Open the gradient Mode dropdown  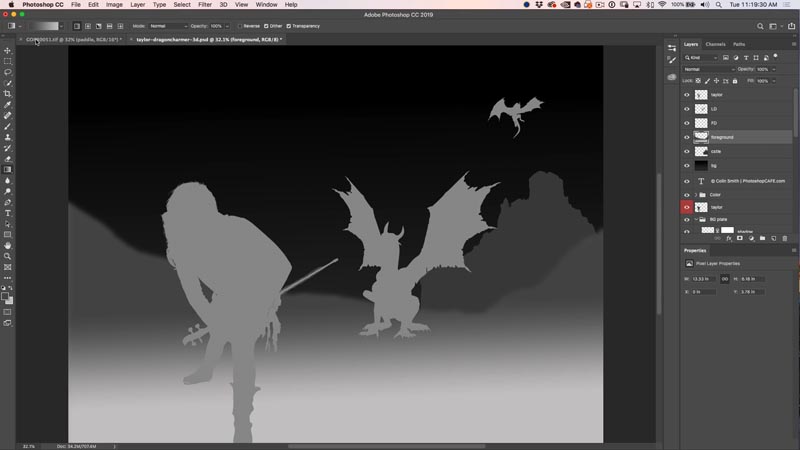click(168, 26)
